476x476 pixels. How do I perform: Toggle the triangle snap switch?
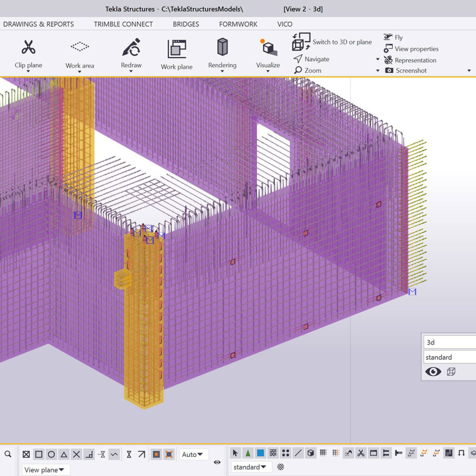coord(64,454)
